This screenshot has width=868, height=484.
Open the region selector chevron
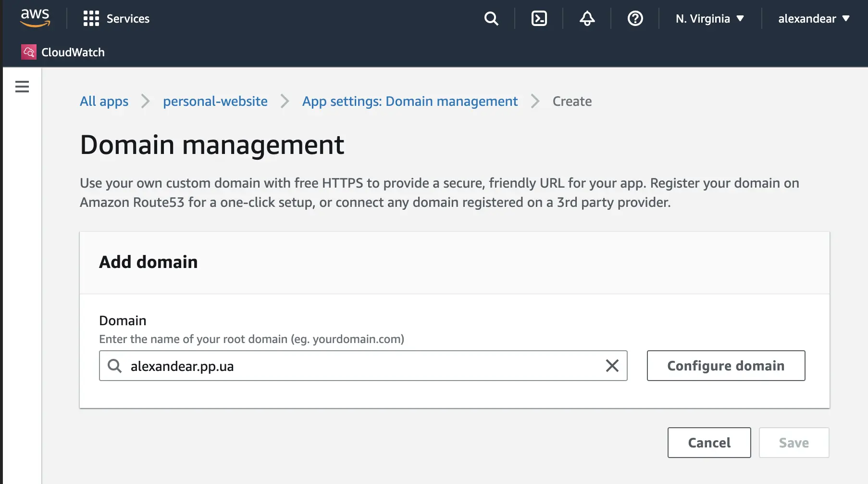pyautogui.click(x=741, y=19)
